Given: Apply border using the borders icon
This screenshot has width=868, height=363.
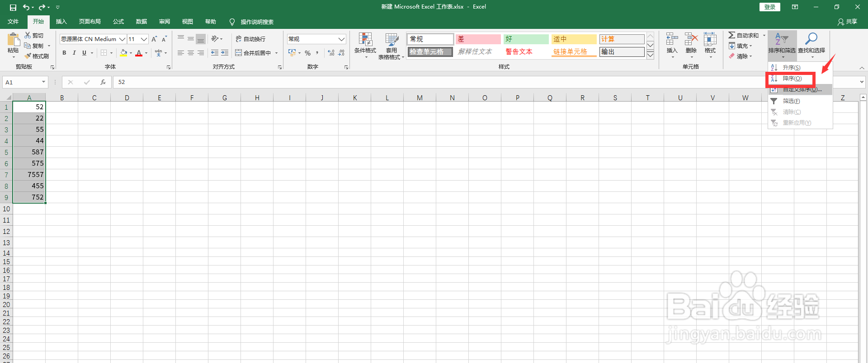Looking at the screenshot, I should click(104, 53).
